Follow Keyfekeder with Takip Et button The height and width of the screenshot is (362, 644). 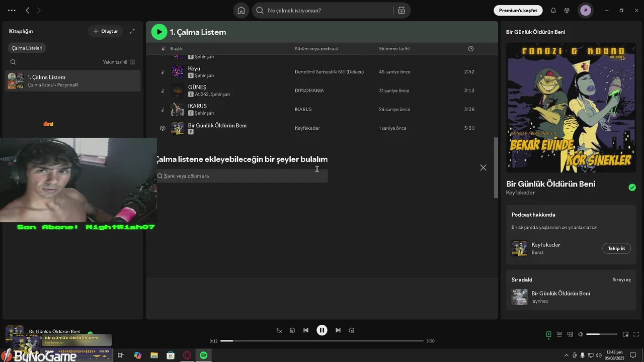[616, 248]
